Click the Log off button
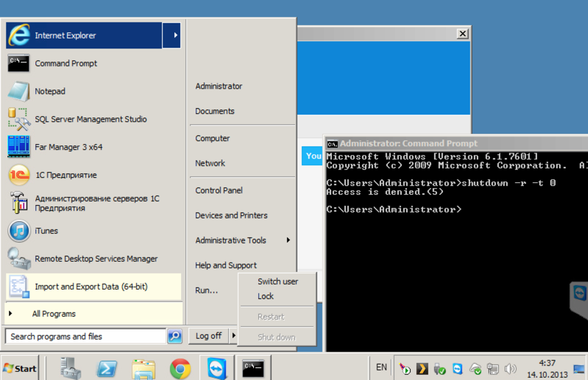Image resolution: width=588 pixels, height=380 pixels. 208,336
